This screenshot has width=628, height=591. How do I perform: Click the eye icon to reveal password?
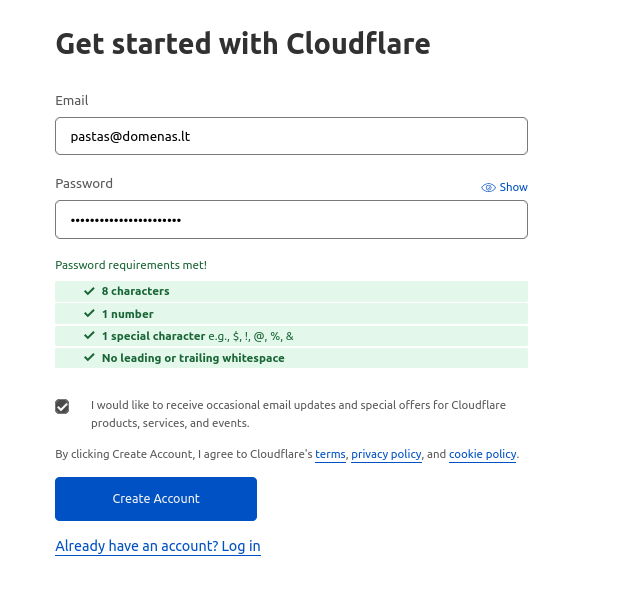488,188
